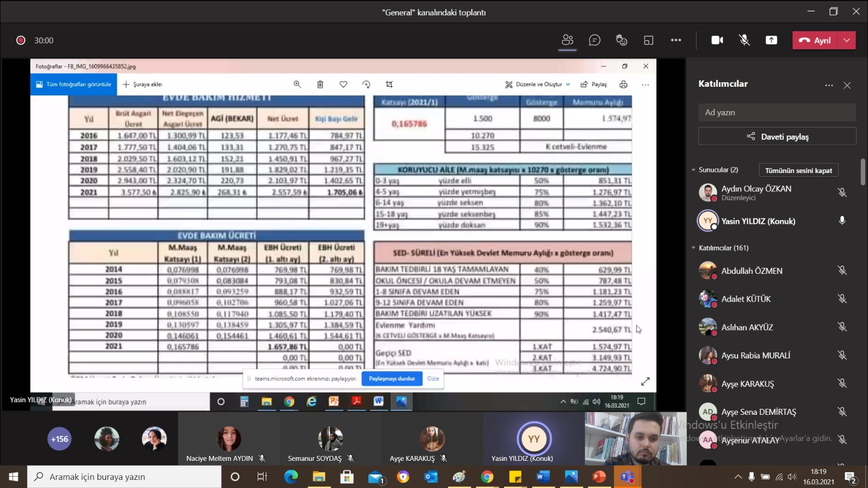Open Düzenle ve Oluştur dropdown in Photos

[x=538, y=84]
